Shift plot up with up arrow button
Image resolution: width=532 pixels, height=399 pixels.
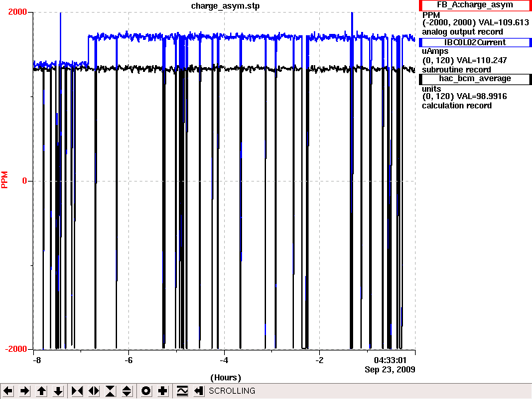41,391
